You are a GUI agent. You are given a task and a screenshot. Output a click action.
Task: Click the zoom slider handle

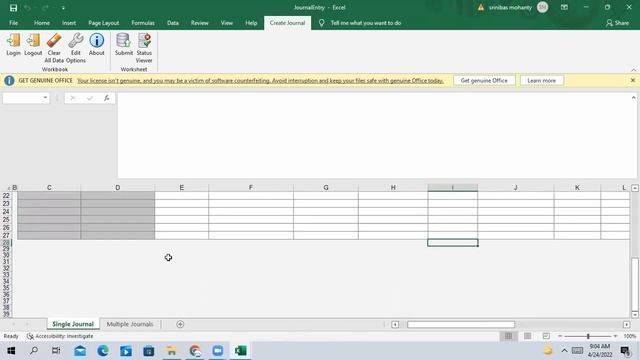588,336
